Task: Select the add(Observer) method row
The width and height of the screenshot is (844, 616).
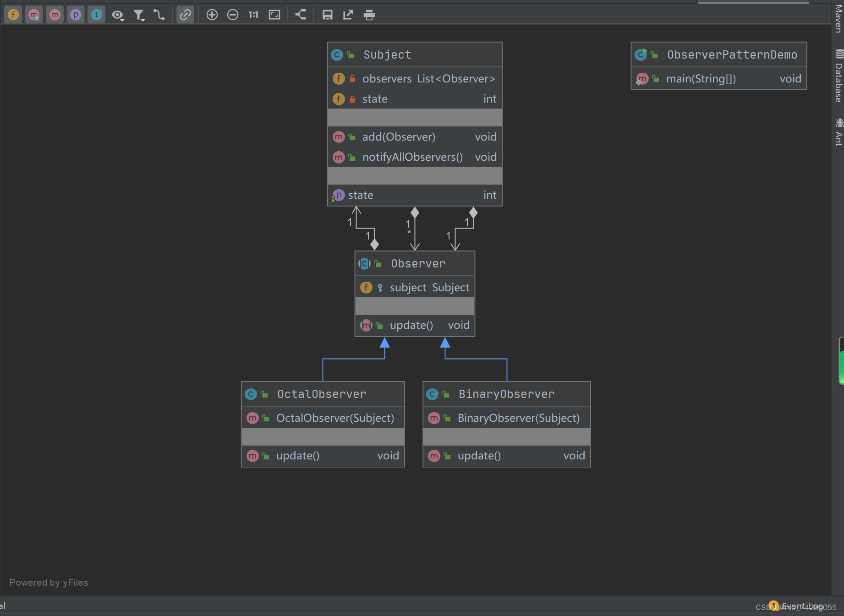Action: tap(415, 137)
